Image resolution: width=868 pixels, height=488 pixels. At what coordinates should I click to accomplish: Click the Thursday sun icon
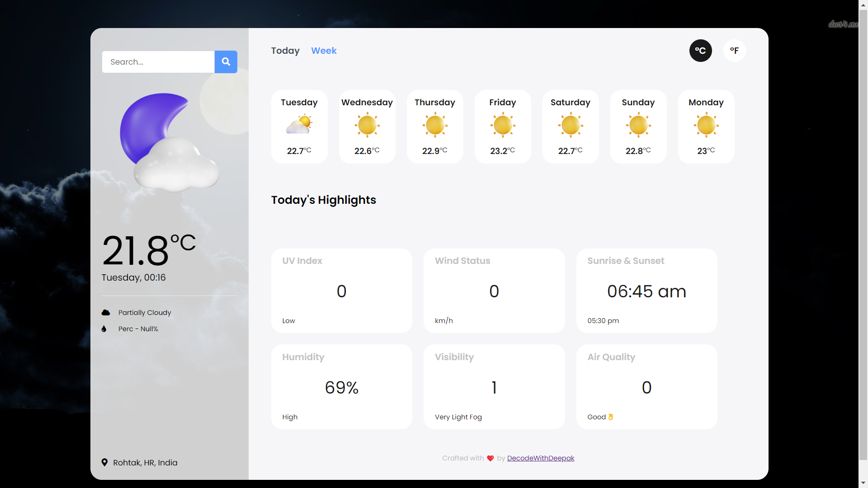tap(435, 125)
